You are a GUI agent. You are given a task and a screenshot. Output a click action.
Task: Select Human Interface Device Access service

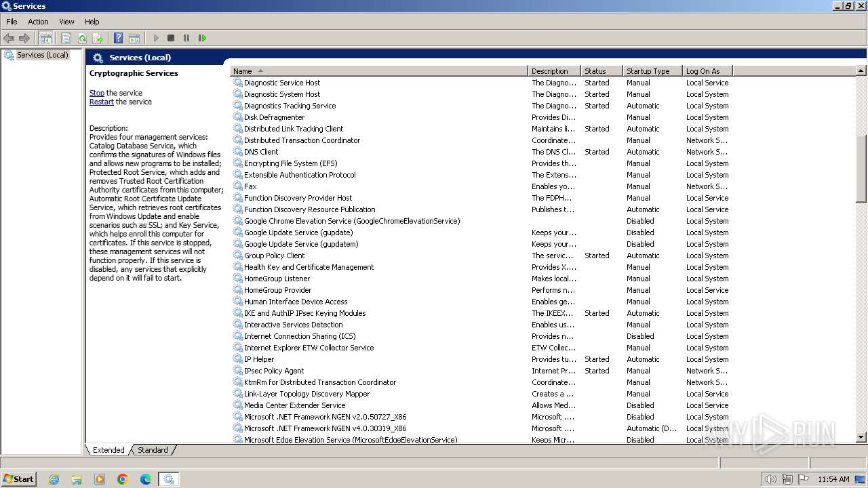point(481,302)
